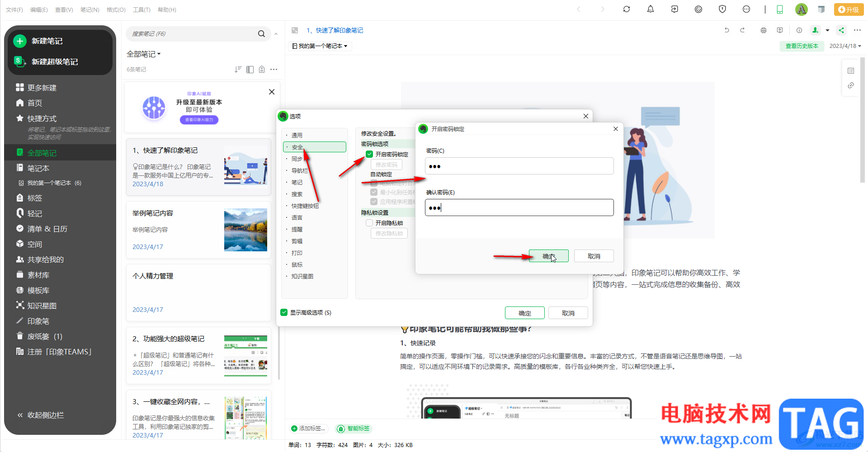Screen dimensions: 868x452
Task: Toggle the 开启密码锁定 checkbox
Action: coord(369,154)
